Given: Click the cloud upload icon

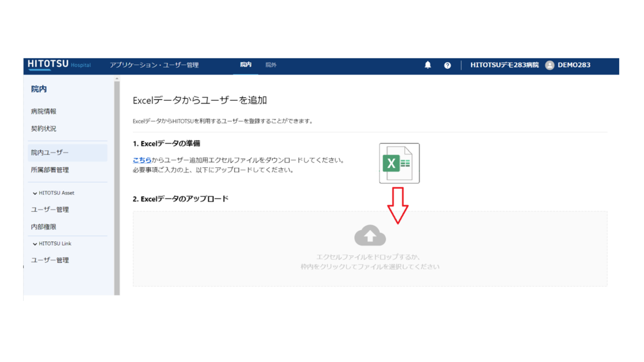Looking at the screenshot, I should (370, 236).
